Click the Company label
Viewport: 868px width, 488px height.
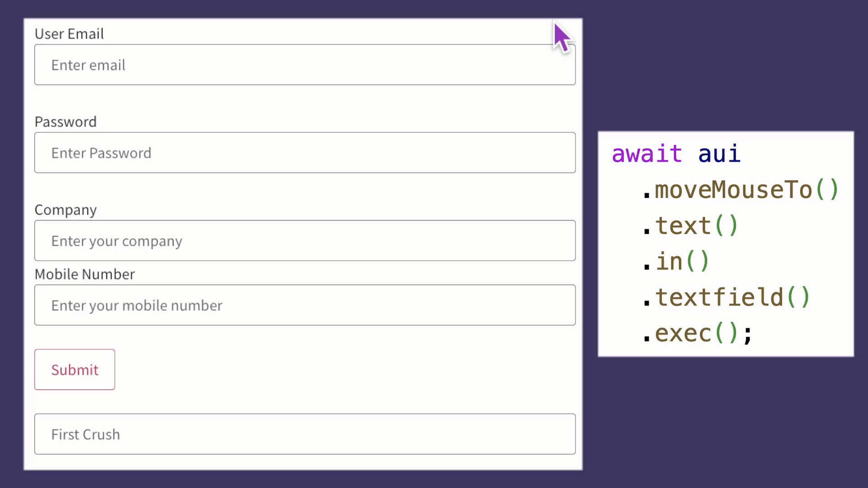pos(65,210)
